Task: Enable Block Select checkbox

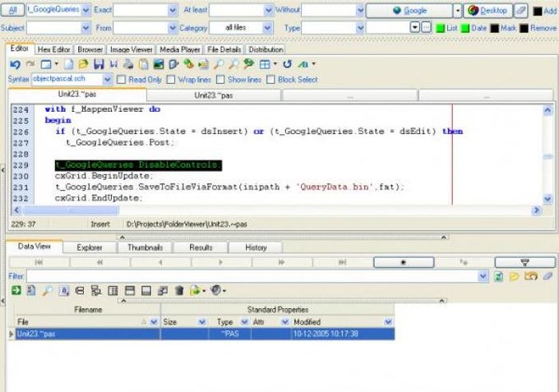Action: 270,80
